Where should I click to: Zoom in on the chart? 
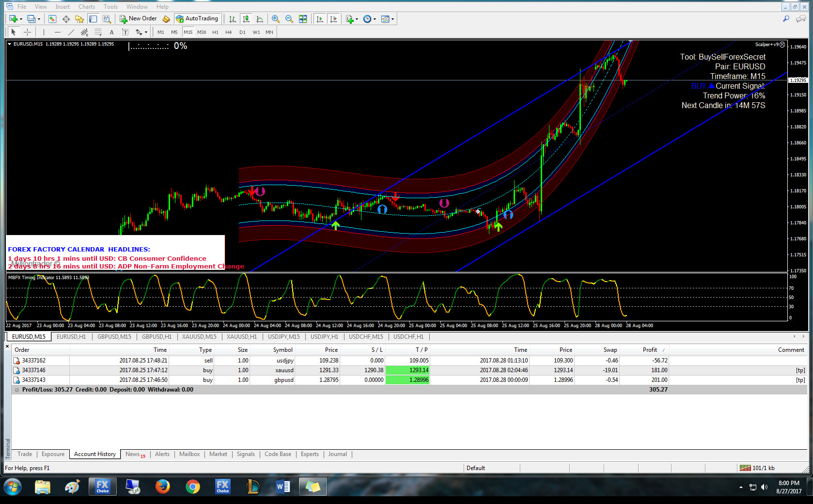[x=276, y=19]
